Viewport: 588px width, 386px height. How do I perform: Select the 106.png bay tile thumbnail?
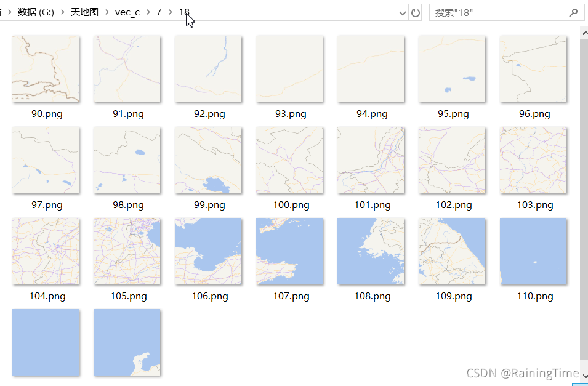(x=208, y=251)
